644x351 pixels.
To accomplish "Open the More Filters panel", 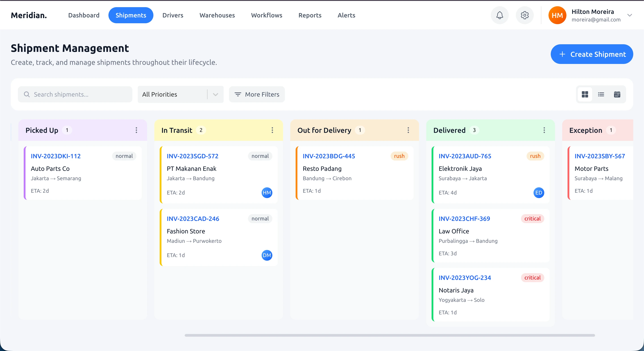I will (257, 94).
